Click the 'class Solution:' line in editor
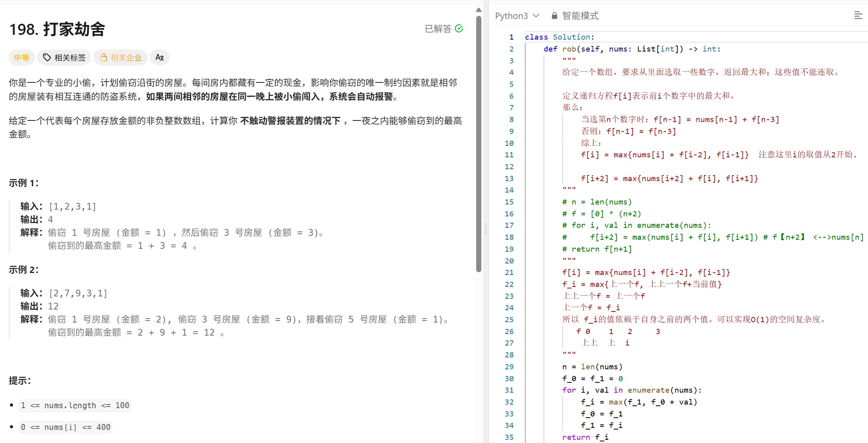The width and height of the screenshot is (868, 443). point(559,37)
